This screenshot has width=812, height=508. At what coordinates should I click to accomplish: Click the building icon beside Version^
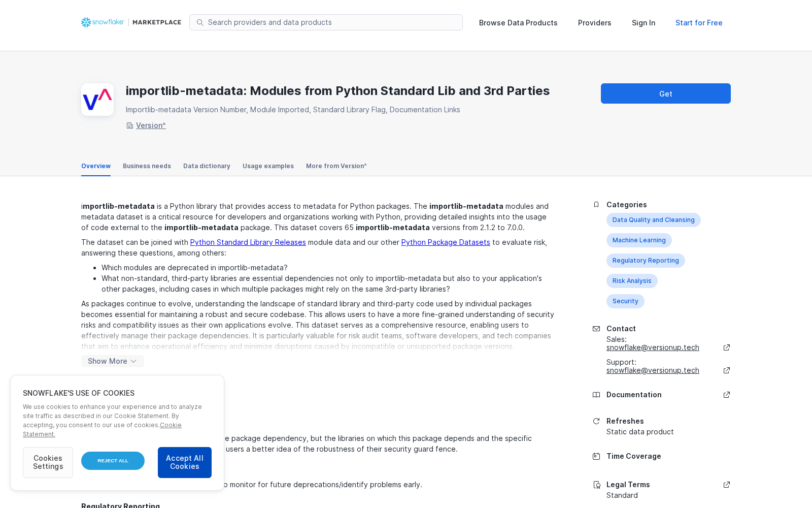pyautogui.click(x=130, y=125)
